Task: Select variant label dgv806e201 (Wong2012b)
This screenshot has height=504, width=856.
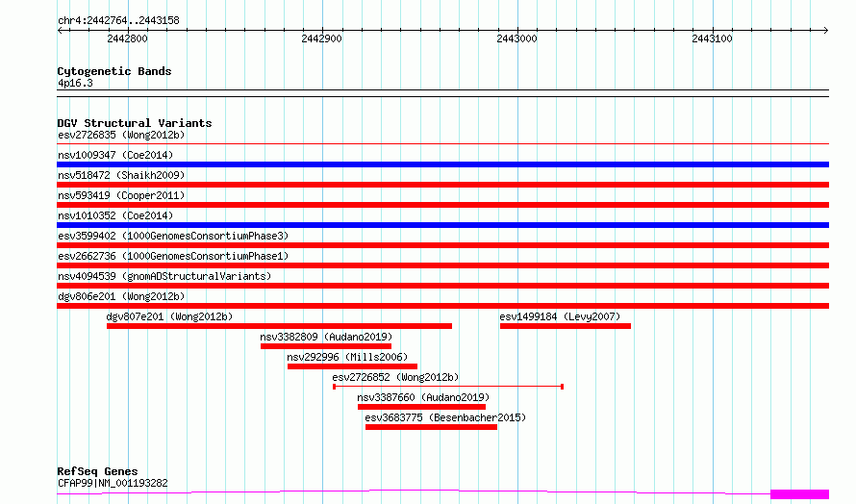Action: point(121,296)
